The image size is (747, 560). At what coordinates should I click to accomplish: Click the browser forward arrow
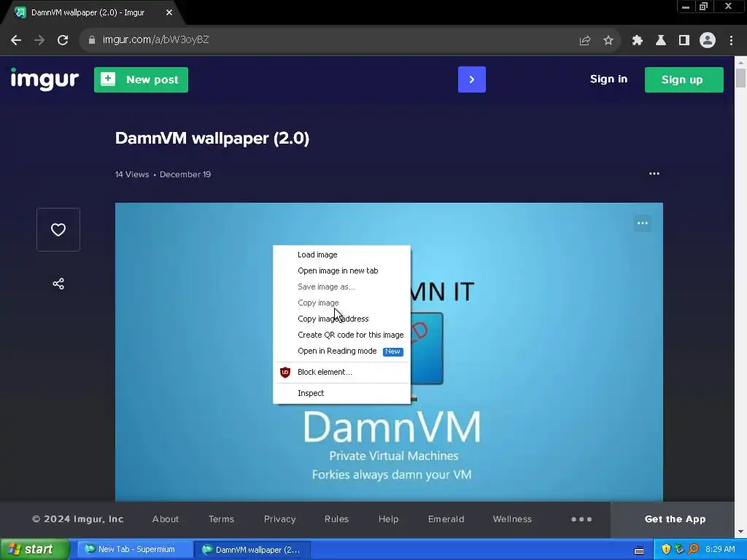[39, 40]
